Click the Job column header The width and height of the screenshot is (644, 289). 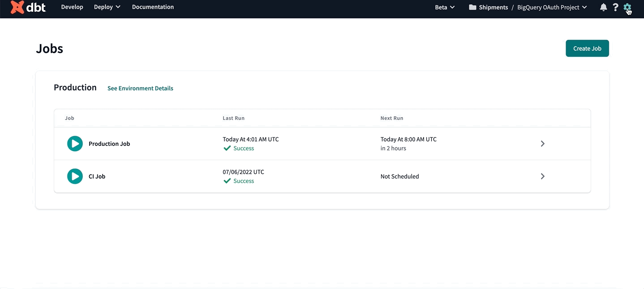[x=69, y=118]
